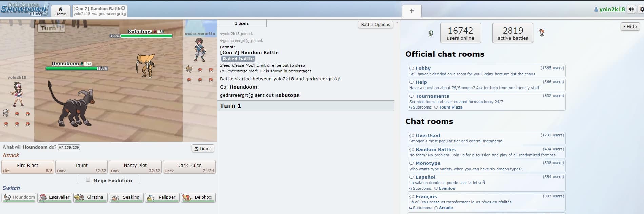The image size is (644, 214).
Task: Click the battle log scrollbar up arrow
Action: pos(397,23)
